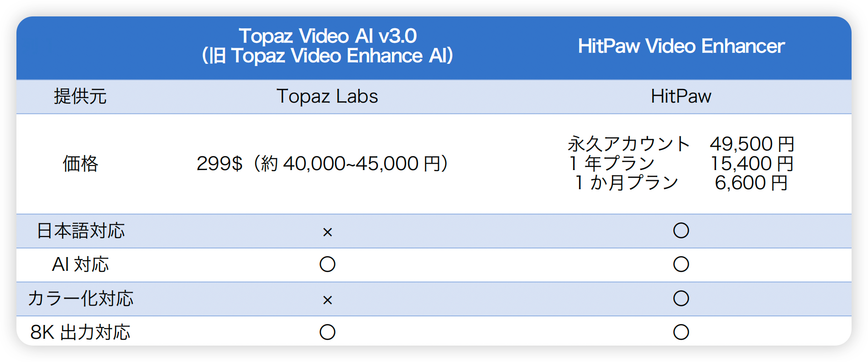This screenshot has height=362, width=868.
Task: Select the Topaz Video AI v3.0 column header
Action: click(x=327, y=46)
